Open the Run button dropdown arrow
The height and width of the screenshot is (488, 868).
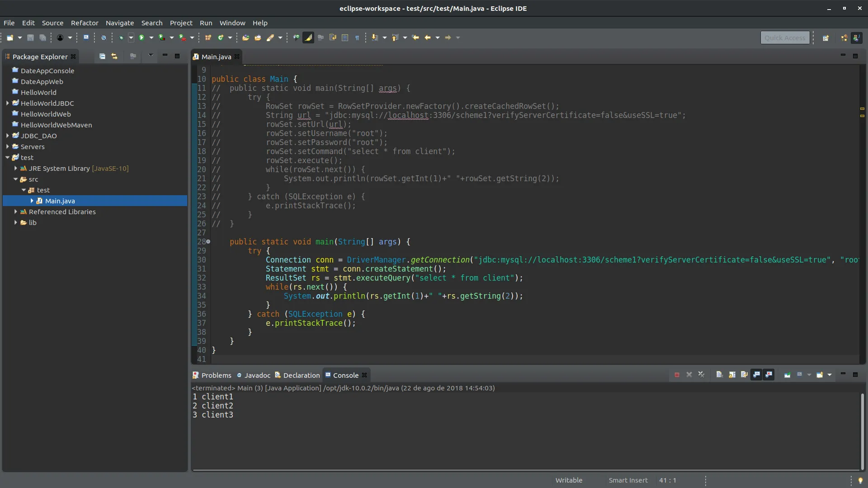click(x=151, y=38)
